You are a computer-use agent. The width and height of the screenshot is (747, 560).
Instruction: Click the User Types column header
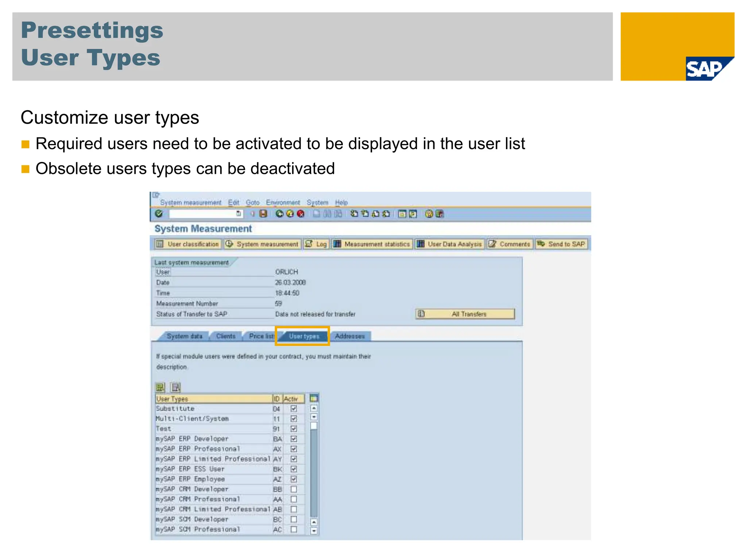(214, 398)
